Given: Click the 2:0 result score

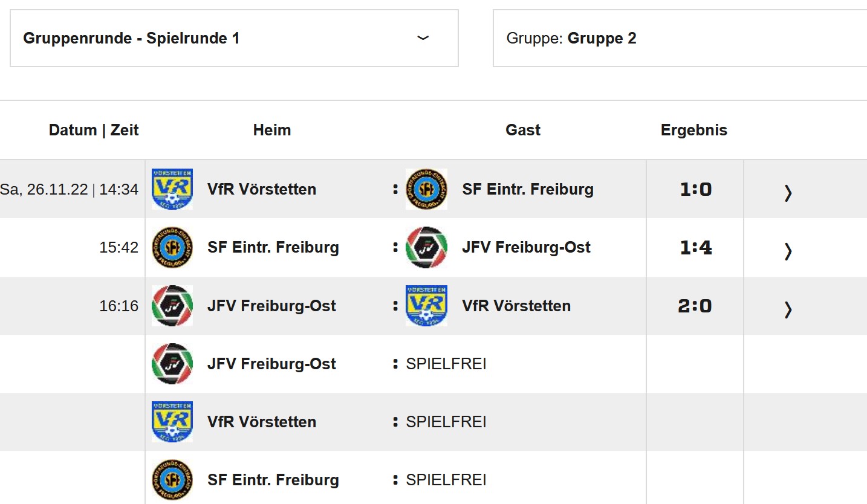Looking at the screenshot, I should pyautogui.click(x=695, y=306).
